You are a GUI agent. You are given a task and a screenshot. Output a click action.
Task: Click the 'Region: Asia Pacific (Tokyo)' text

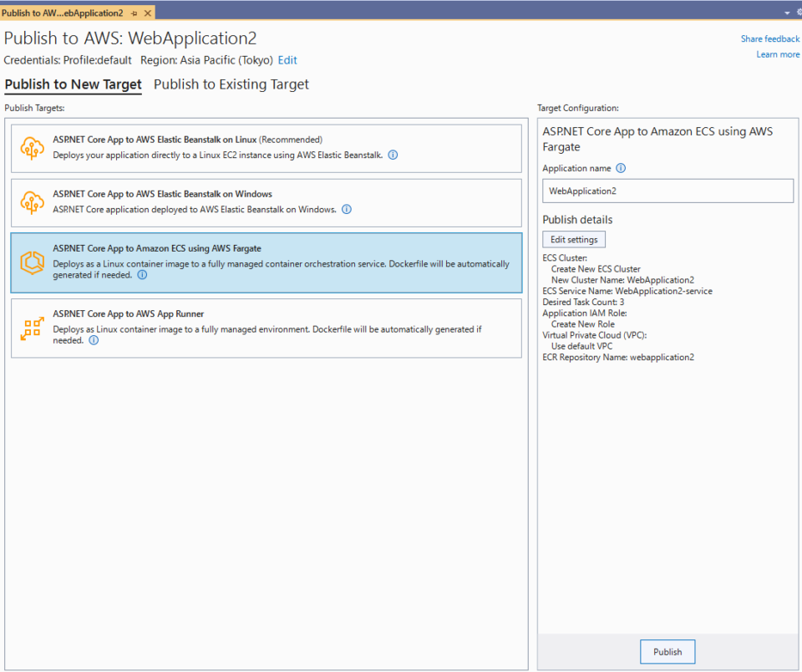(206, 60)
